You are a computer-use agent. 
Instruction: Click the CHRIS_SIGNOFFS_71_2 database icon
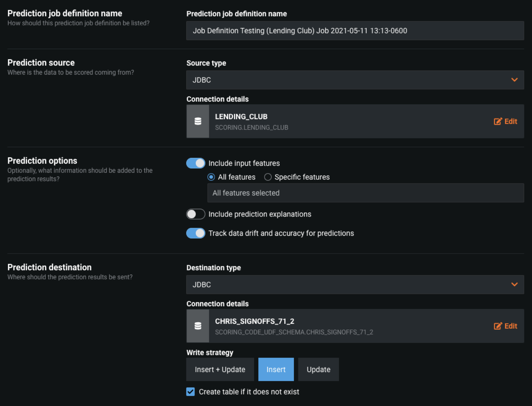[x=198, y=326]
